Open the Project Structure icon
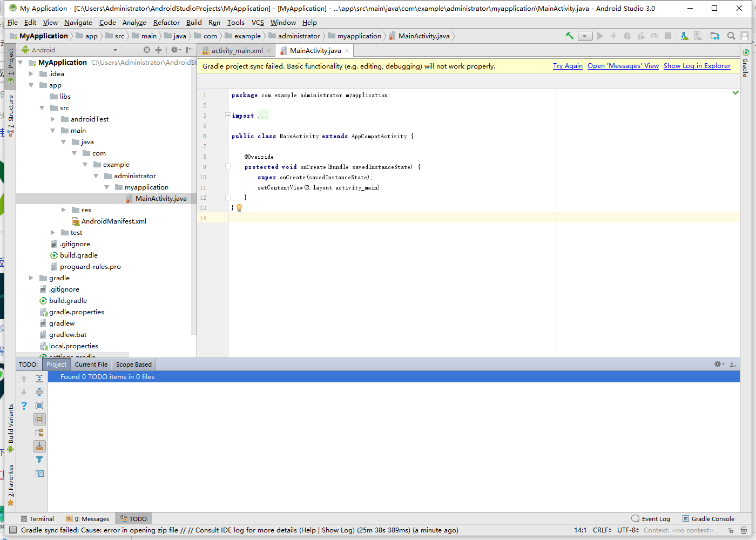The height and width of the screenshot is (540, 756). [x=715, y=36]
